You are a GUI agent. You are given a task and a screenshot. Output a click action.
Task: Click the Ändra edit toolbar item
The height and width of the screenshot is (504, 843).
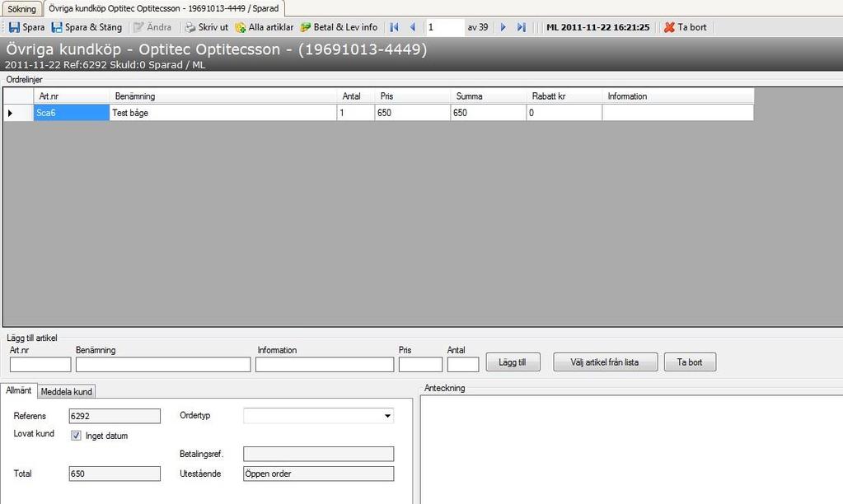tap(152, 27)
